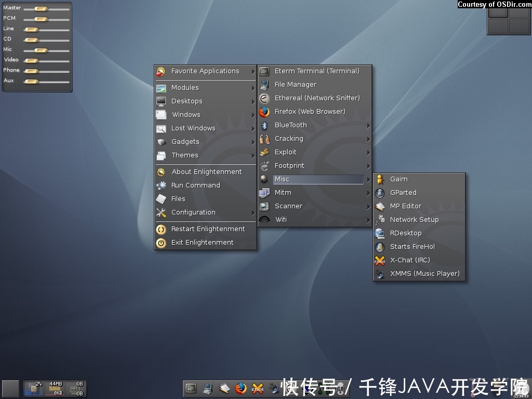Open the Wifi category
Image resolution: width=532 pixels, height=399 pixels.
[x=315, y=220]
